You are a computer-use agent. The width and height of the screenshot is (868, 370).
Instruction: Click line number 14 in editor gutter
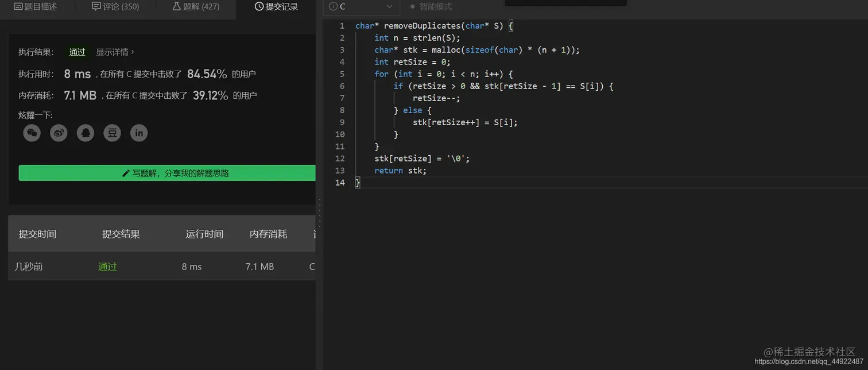coord(340,183)
